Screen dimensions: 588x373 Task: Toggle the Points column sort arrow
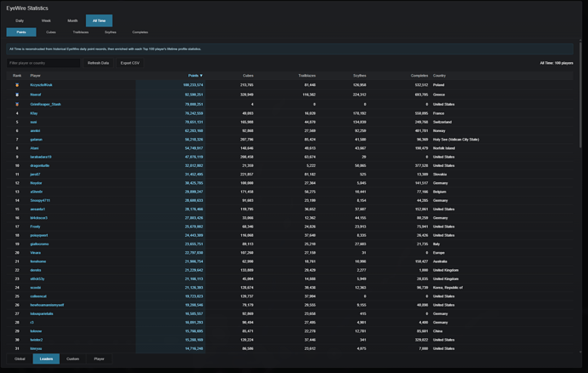click(201, 76)
